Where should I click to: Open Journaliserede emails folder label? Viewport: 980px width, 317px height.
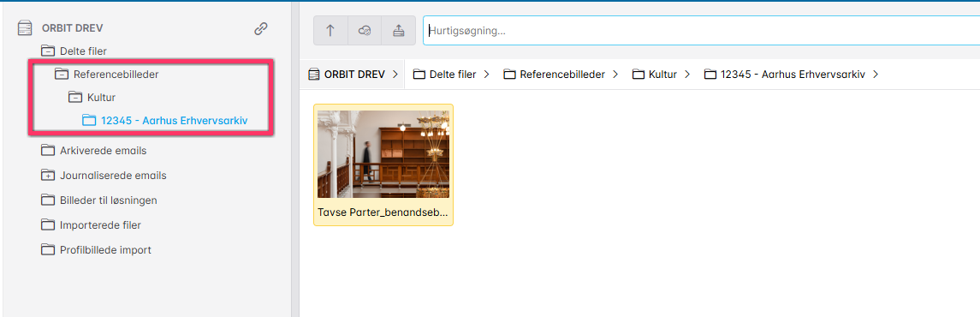(x=113, y=176)
